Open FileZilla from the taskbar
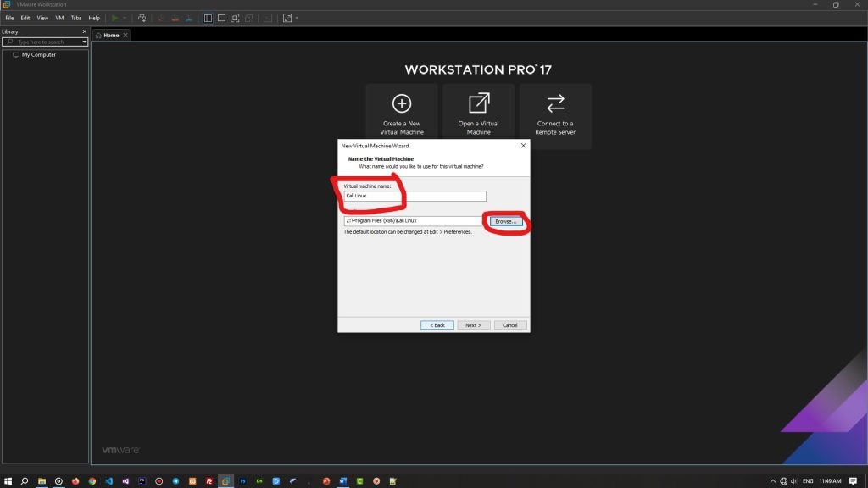The image size is (868, 488). coord(210,481)
